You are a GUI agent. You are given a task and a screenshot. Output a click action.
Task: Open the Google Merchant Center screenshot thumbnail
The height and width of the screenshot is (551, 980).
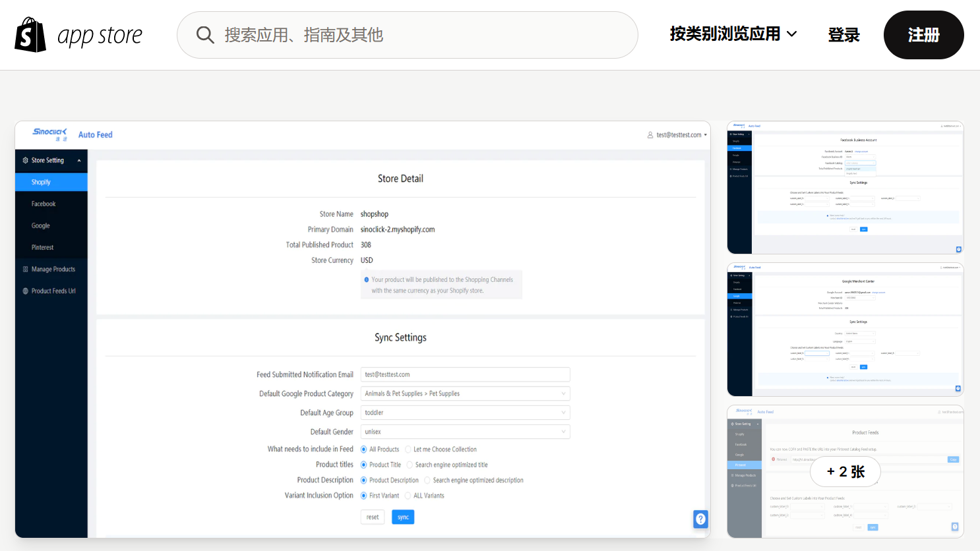(845, 329)
